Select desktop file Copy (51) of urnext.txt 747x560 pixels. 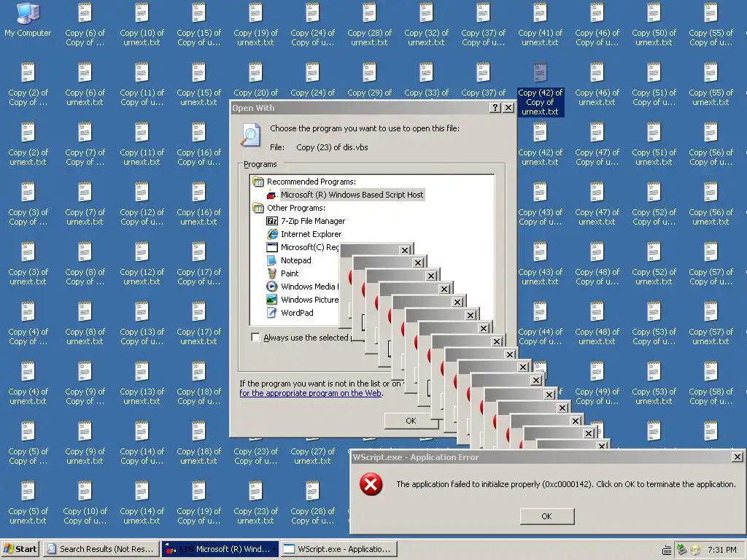pos(654,144)
